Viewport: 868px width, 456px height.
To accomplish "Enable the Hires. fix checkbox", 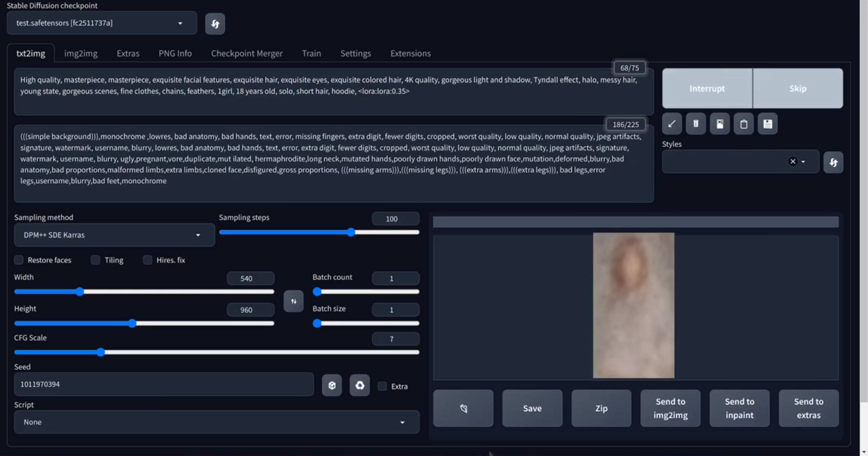I will pos(148,260).
